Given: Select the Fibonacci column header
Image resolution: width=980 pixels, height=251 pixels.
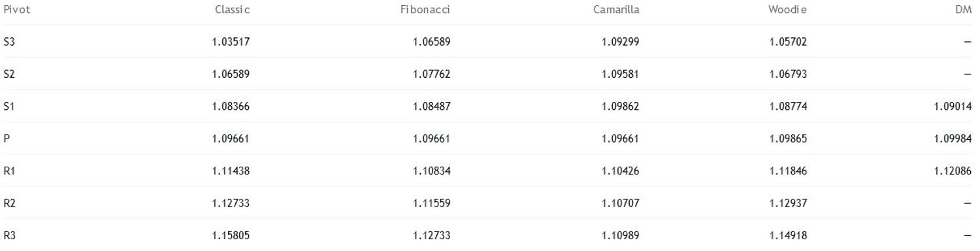Looking at the screenshot, I should [x=425, y=10].
